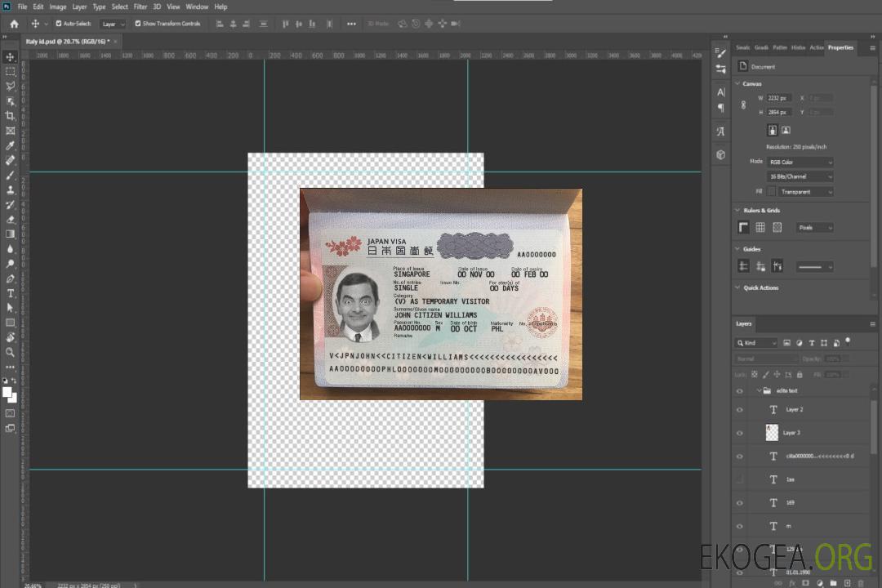Screen dimensions: 882x588
Task: Select the Pen tool
Action: point(10,278)
